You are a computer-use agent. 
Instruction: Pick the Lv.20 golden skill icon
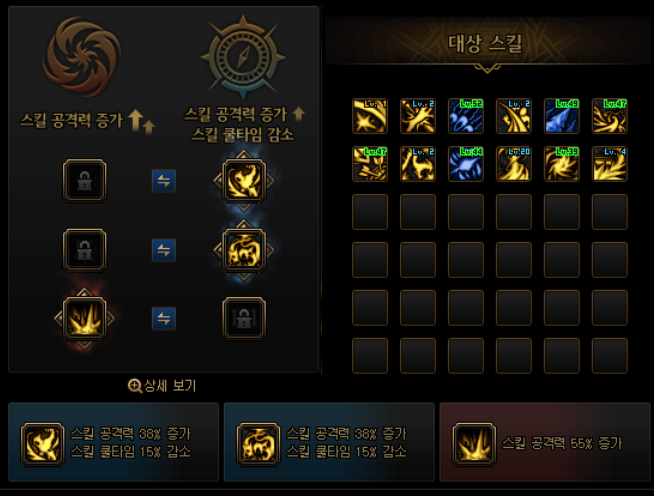click(x=513, y=164)
